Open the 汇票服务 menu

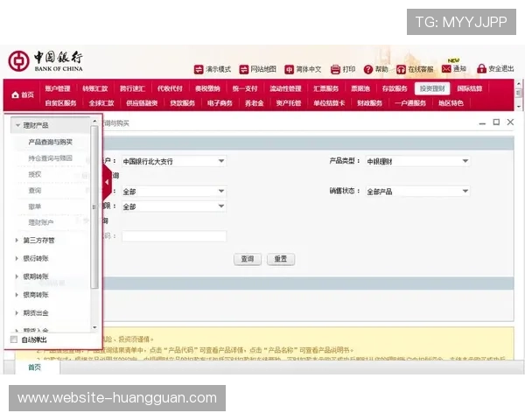point(325,88)
